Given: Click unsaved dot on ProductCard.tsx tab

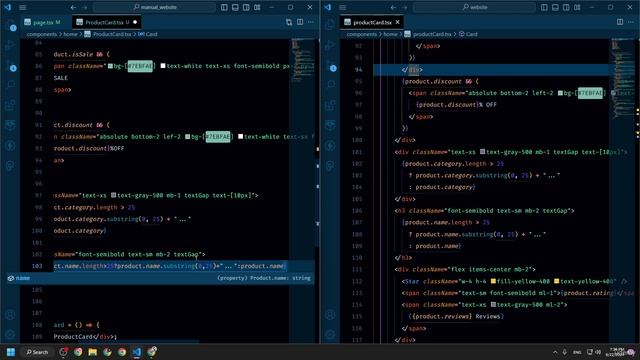Looking at the screenshot, I should [x=135, y=22].
